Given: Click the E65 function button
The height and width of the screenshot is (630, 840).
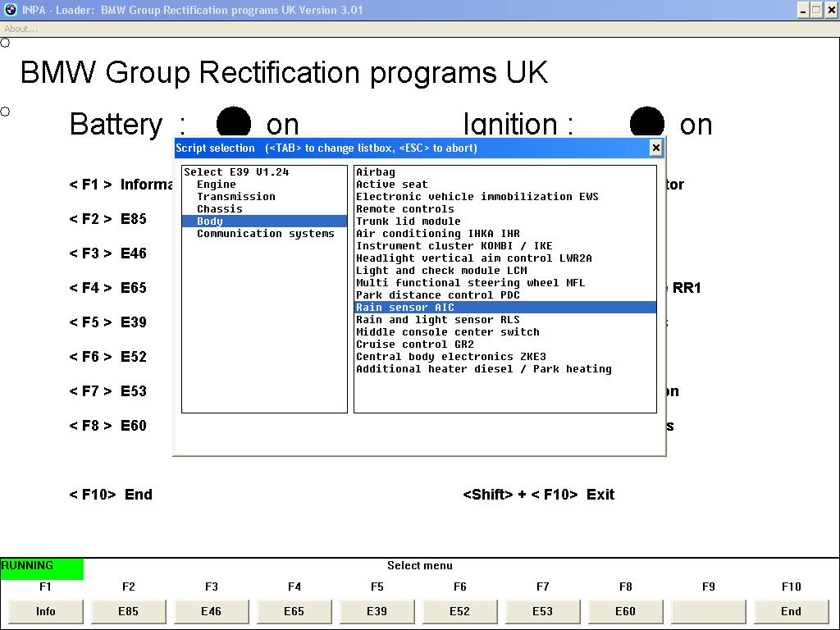Looking at the screenshot, I should (x=294, y=611).
